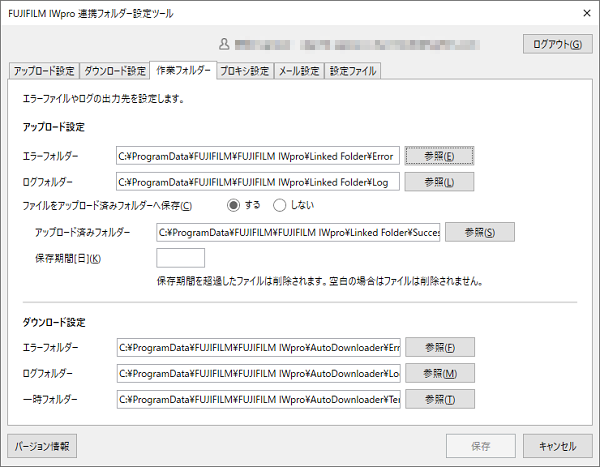The width and height of the screenshot is (600, 467).
Task: Switch to アップロード設定 tab
Action: click(44, 71)
